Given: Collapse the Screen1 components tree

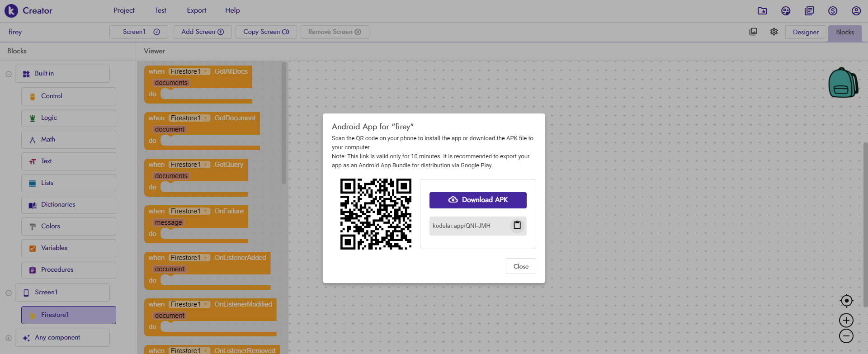Looking at the screenshot, I should (9, 293).
